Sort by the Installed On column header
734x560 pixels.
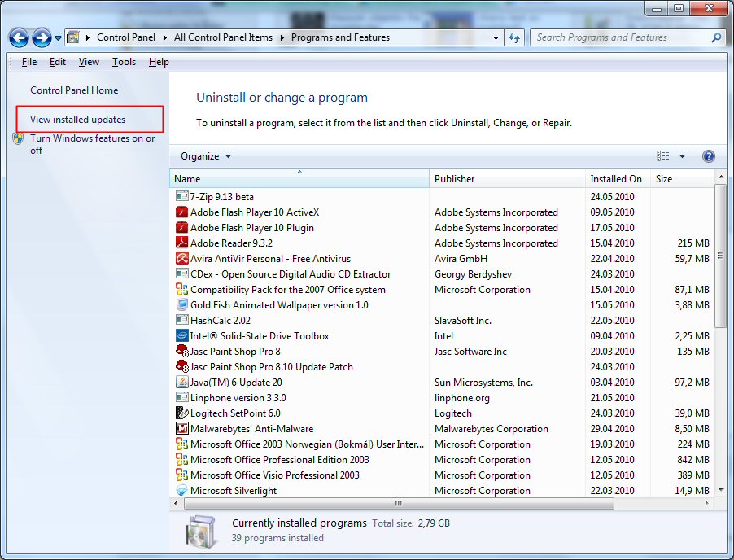tap(618, 178)
